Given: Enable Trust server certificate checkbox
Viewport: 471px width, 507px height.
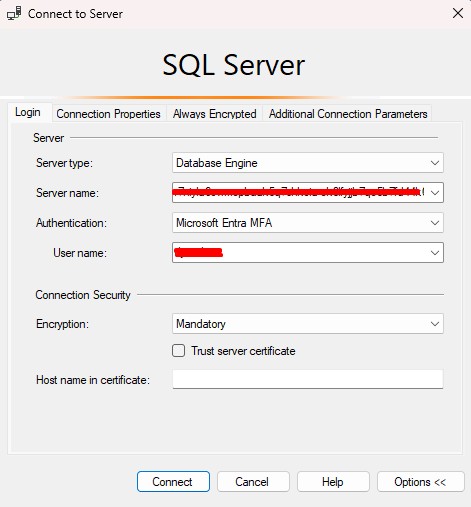Looking at the screenshot, I should click(x=179, y=351).
